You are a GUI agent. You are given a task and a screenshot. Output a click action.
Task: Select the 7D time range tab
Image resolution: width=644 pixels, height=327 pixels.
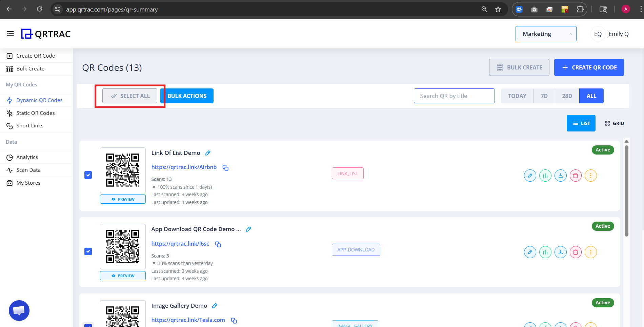[544, 96]
